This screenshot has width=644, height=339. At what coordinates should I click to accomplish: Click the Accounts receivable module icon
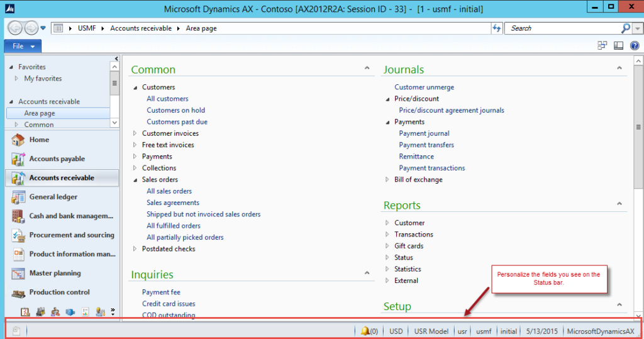coord(18,178)
